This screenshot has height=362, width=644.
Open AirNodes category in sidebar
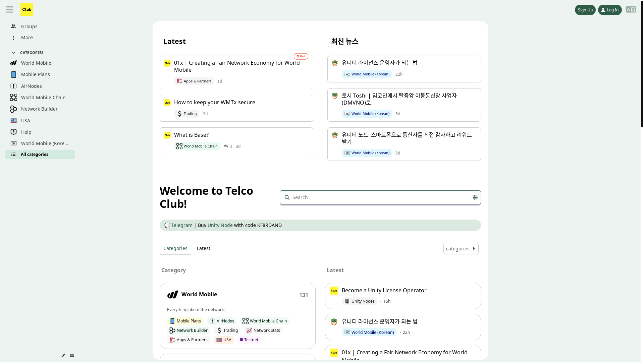[40, 86]
